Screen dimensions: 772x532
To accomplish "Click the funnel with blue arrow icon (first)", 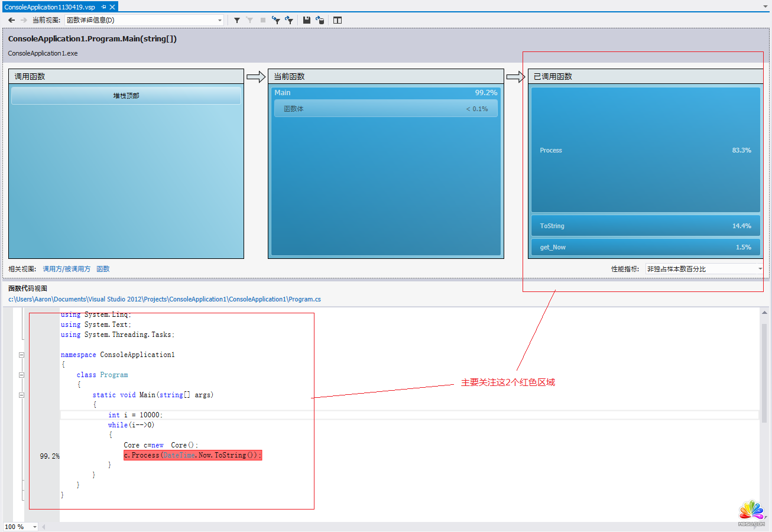I will point(275,20).
